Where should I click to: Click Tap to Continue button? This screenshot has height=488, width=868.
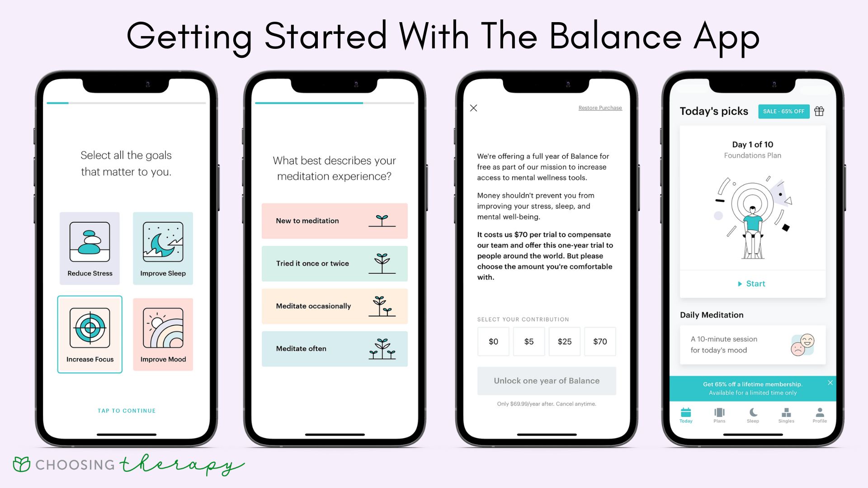coord(127,411)
